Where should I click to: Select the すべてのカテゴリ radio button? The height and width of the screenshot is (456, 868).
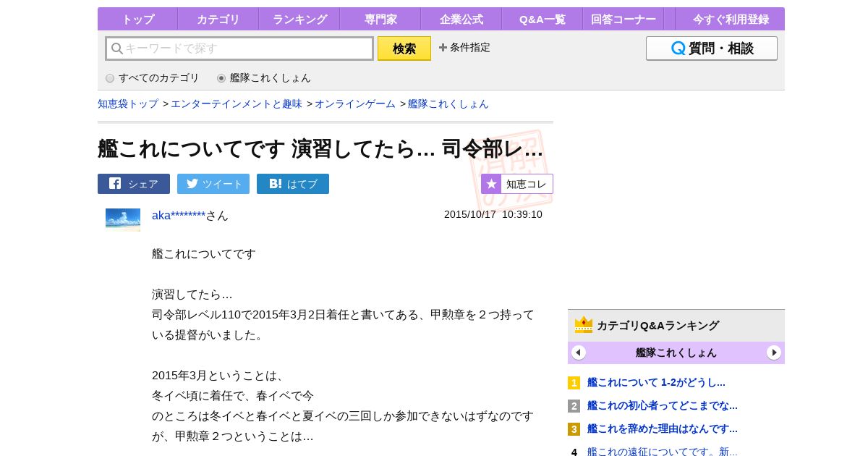coord(110,78)
